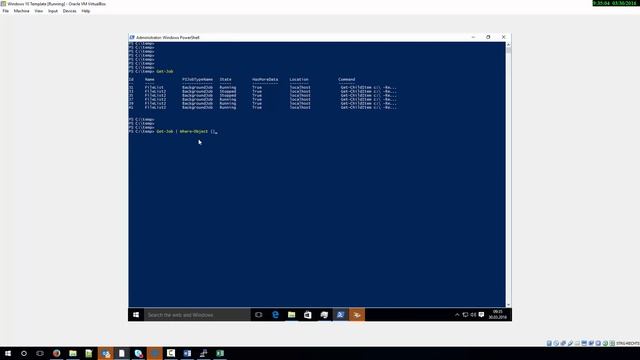Click the STRG-RECHTS host key indicator
The image size is (640, 360).
(628, 344)
